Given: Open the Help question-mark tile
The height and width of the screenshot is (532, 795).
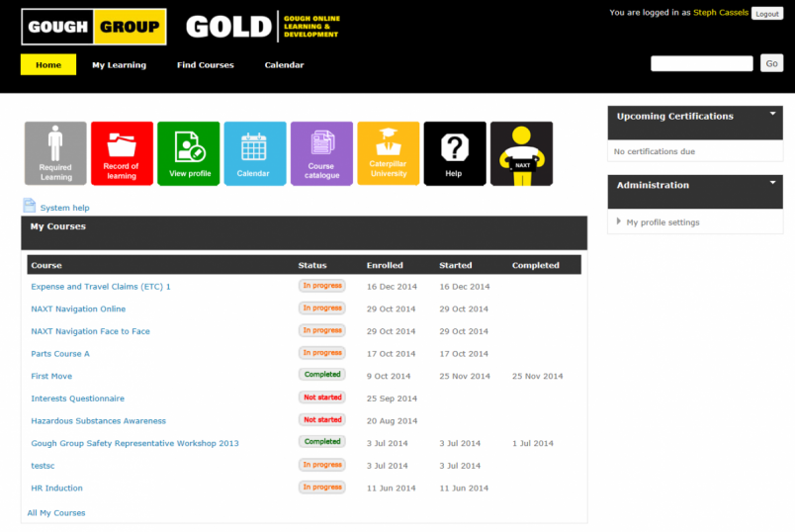Looking at the screenshot, I should tap(455, 153).
